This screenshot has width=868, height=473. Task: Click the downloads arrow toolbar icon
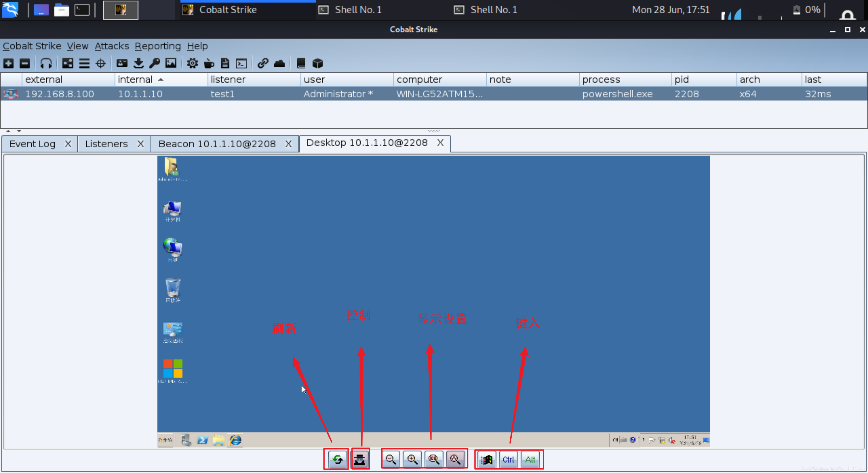coord(138,63)
